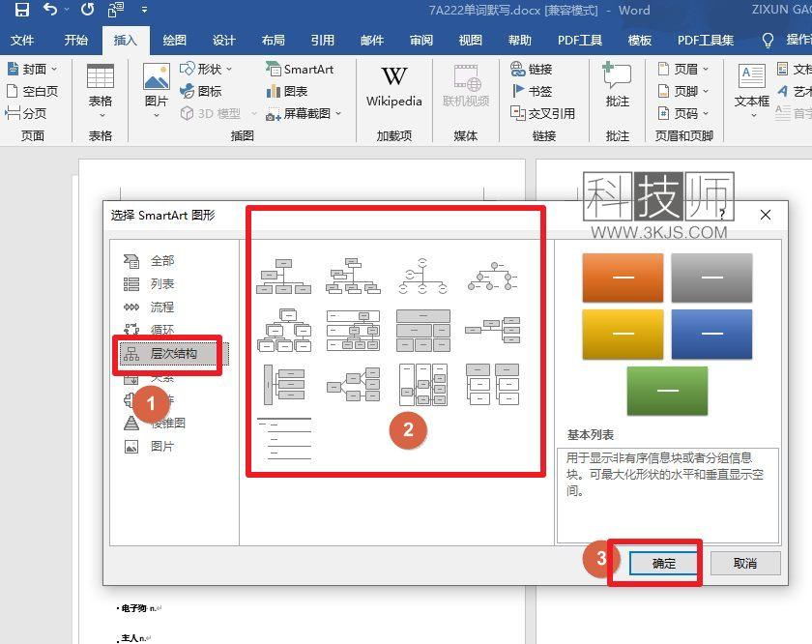Click the SmartArt ribbon button

click(300, 69)
